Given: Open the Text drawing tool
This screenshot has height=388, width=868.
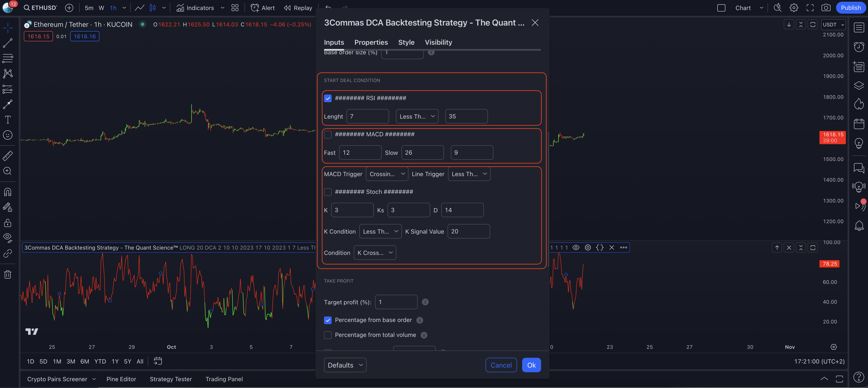Looking at the screenshot, I should coord(7,120).
